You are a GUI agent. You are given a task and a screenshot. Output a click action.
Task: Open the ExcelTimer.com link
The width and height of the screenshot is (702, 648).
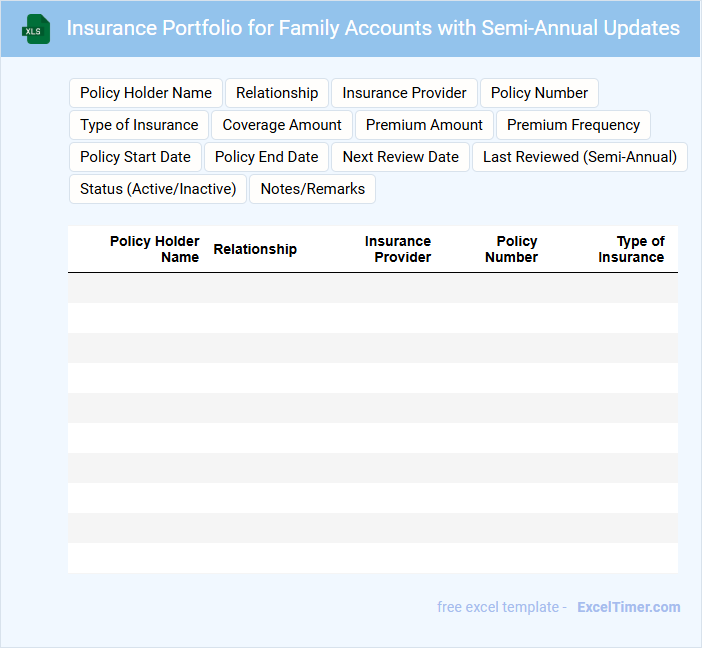pyautogui.click(x=628, y=607)
